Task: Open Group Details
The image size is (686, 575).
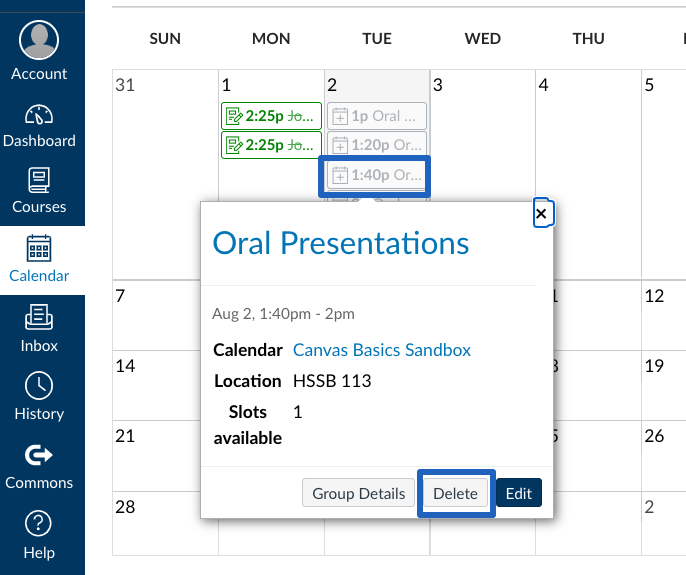Action: pos(358,493)
